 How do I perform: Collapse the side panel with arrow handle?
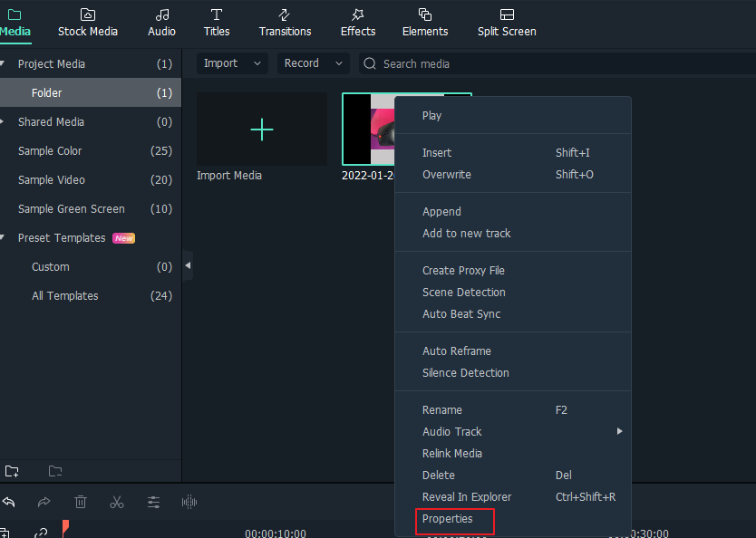coord(188,265)
